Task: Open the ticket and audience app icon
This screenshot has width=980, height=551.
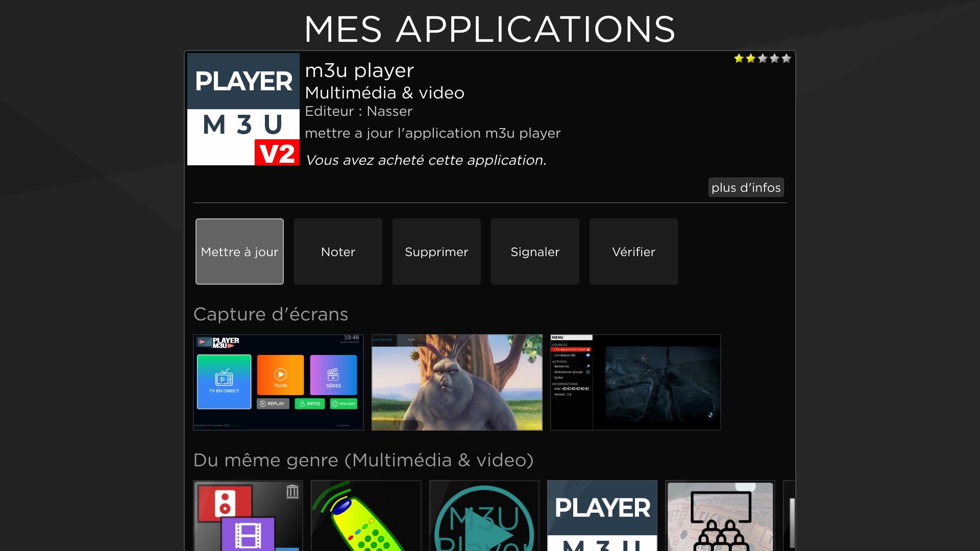Action: pyautogui.click(x=720, y=515)
